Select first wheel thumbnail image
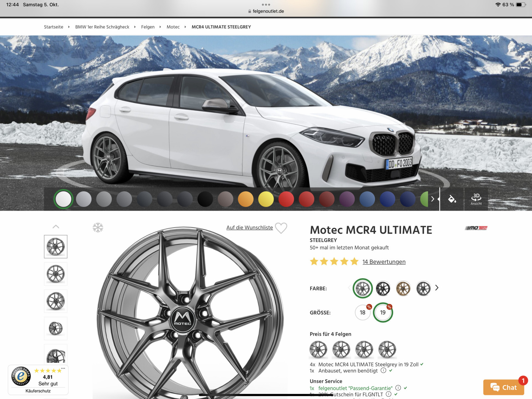The image size is (532, 399). click(56, 247)
